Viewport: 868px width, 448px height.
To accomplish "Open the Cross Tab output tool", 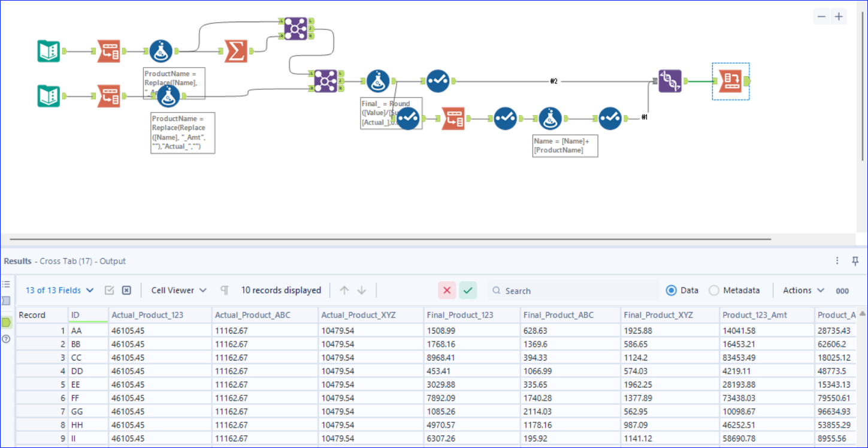I will tap(730, 81).
